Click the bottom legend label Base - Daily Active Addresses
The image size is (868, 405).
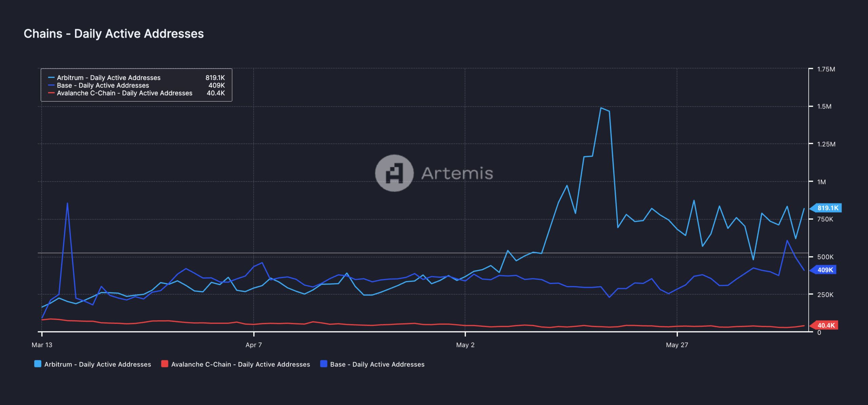pyautogui.click(x=377, y=364)
